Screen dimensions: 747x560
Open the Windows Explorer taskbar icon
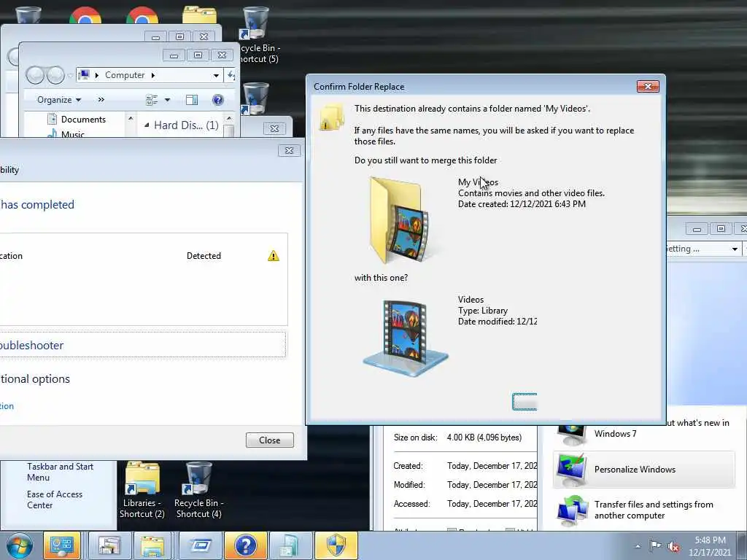[x=152, y=545]
